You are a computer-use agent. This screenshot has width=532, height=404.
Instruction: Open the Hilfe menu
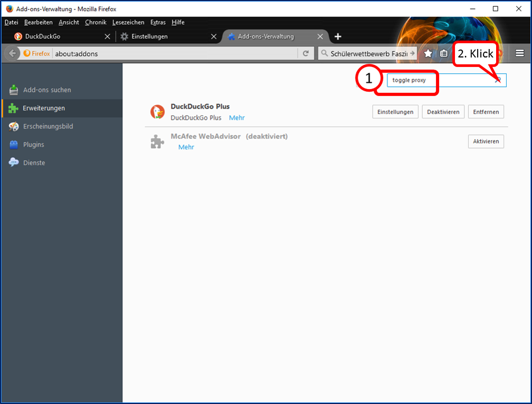coord(178,22)
